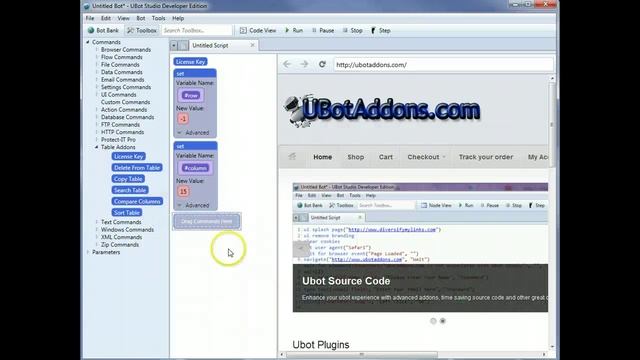
Task: Click the Ubot Source Code slide image
Action: click(x=420, y=247)
